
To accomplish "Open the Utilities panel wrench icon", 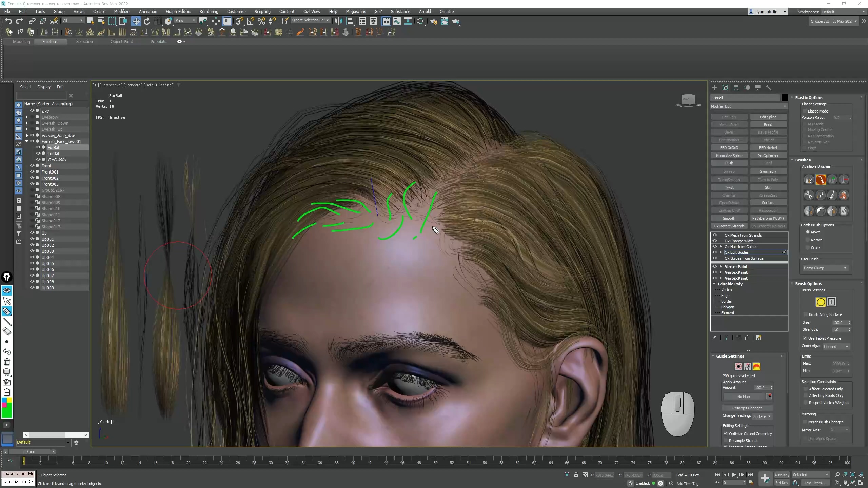I will pos(769,88).
